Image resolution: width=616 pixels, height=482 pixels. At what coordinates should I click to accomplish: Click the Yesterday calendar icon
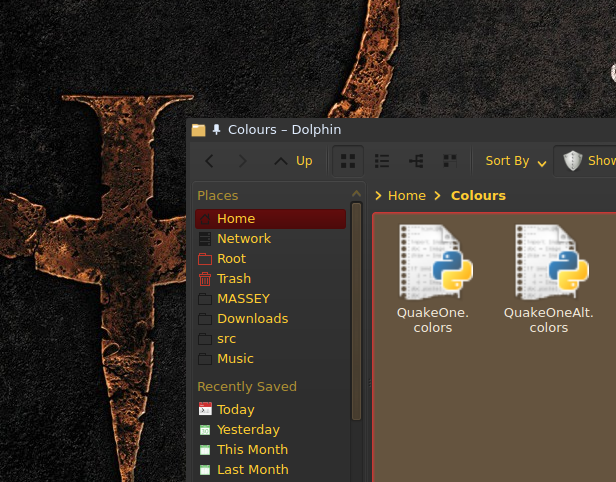pyautogui.click(x=205, y=430)
